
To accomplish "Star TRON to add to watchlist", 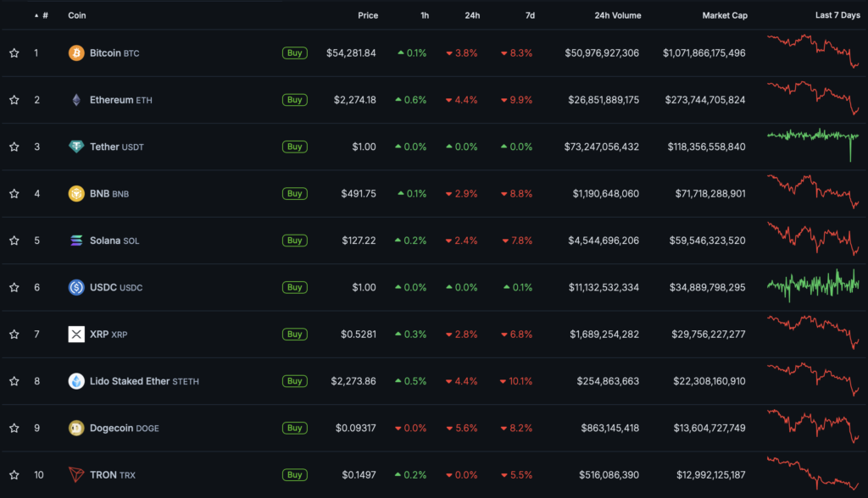I will [x=14, y=474].
